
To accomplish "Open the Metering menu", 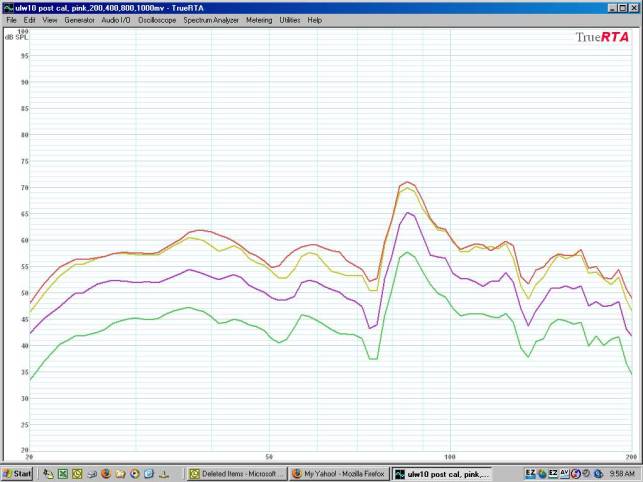I will [259, 20].
